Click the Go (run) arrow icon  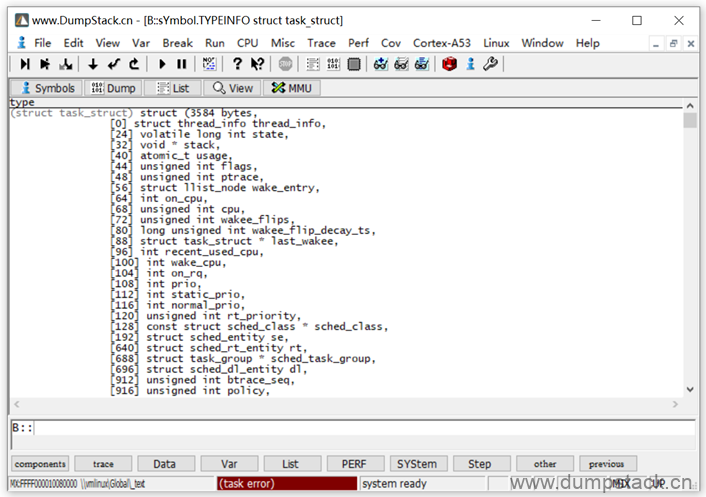pos(162,64)
